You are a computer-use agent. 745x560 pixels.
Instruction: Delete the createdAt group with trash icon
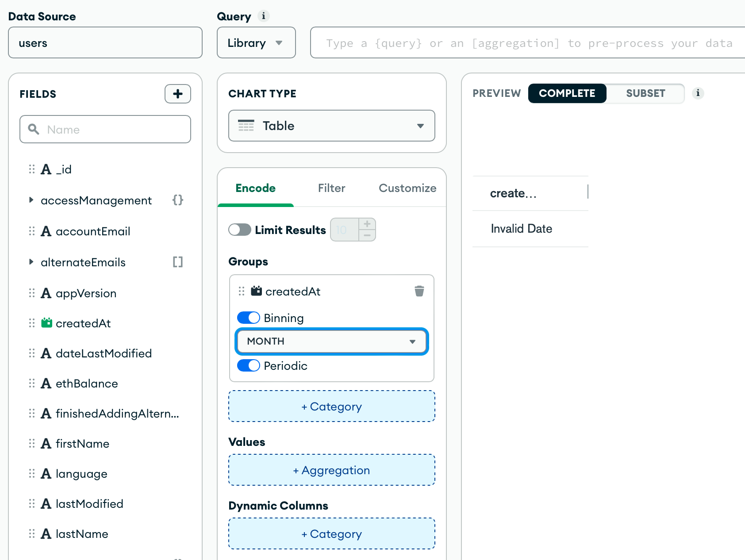click(419, 291)
